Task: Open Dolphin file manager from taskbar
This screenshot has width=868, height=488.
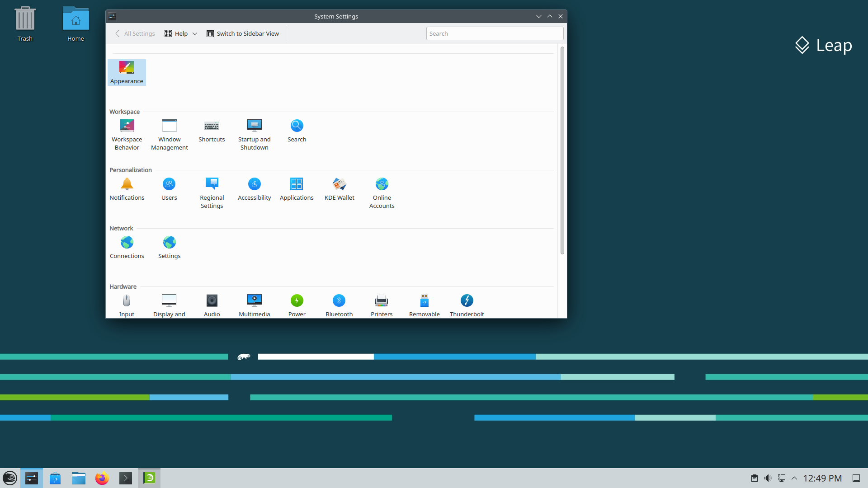Action: click(79, 478)
